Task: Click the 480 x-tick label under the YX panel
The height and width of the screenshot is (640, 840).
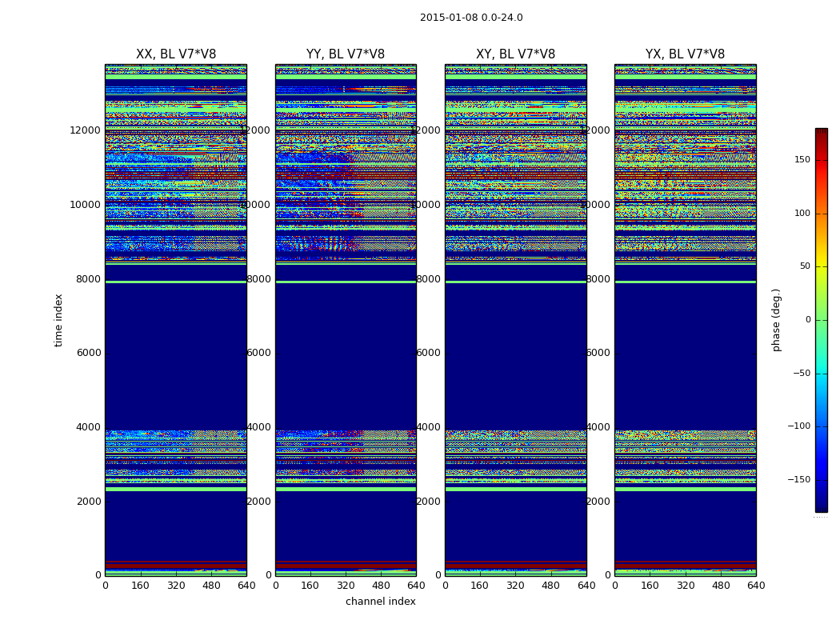Action: coord(721,586)
